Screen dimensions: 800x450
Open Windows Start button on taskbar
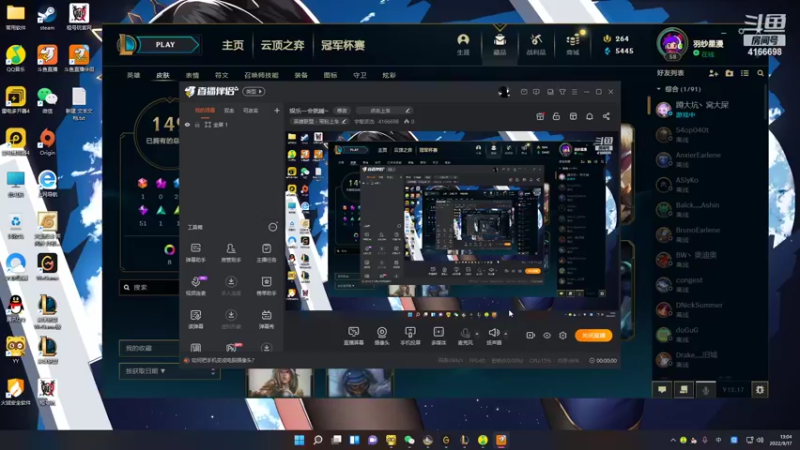[x=299, y=440]
